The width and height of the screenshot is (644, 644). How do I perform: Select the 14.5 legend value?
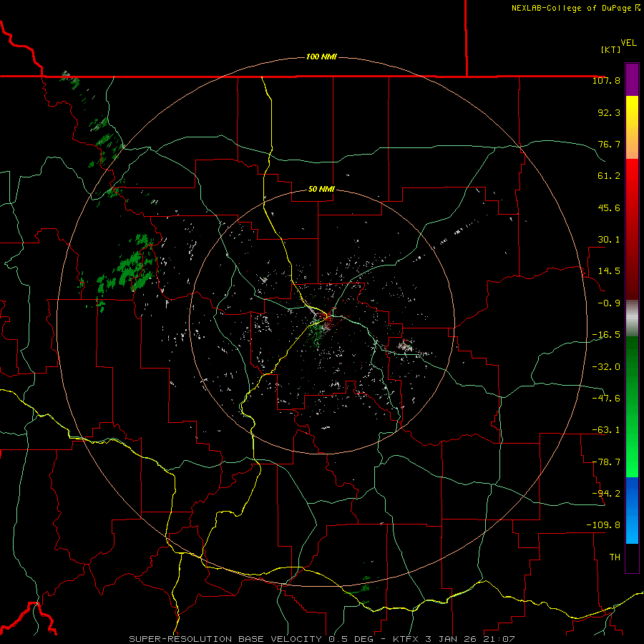[x=609, y=271]
